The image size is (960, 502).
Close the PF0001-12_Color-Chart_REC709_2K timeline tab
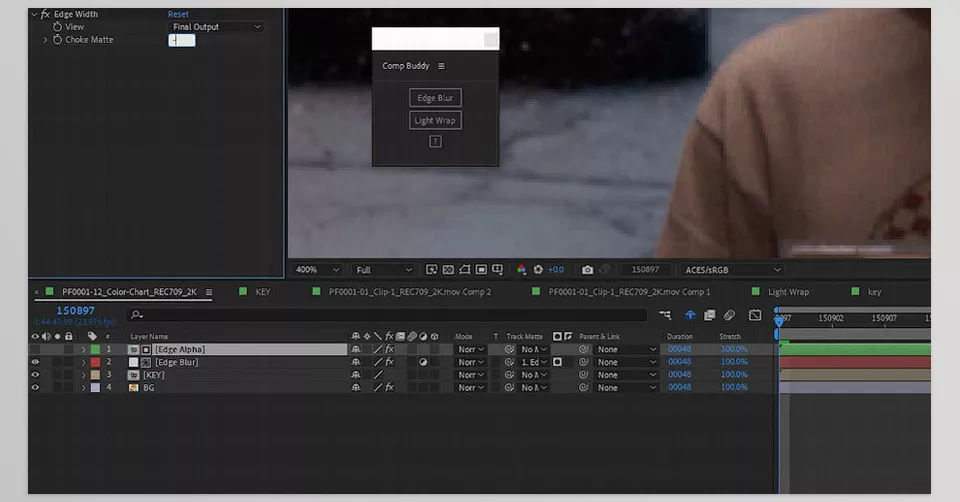(36, 292)
